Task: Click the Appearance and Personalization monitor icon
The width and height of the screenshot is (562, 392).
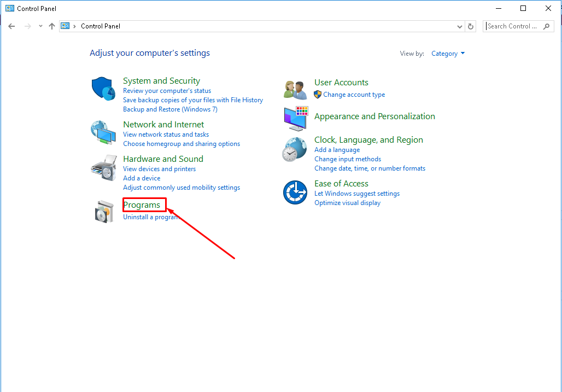Action: click(x=296, y=119)
